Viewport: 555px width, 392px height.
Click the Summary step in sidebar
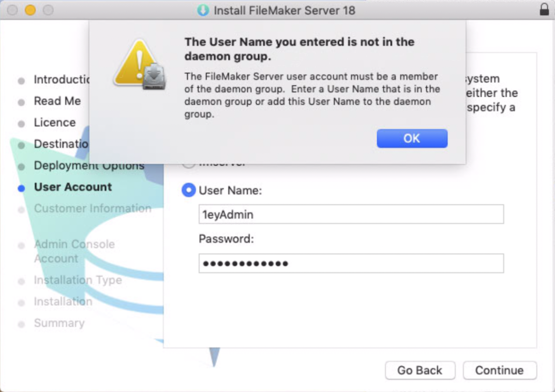tap(59, 323)
